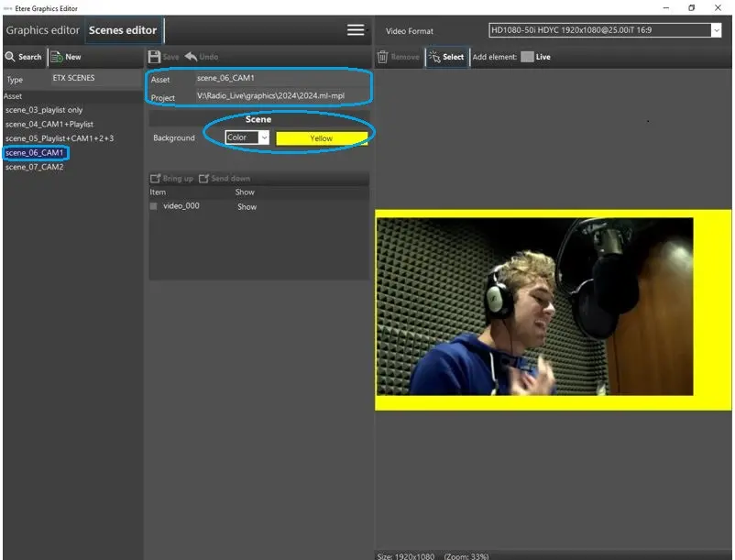The height and width of the screenshot is (560, 735).
Task: Toggle the video_000 item checkbox
Action: click(154, 207)
